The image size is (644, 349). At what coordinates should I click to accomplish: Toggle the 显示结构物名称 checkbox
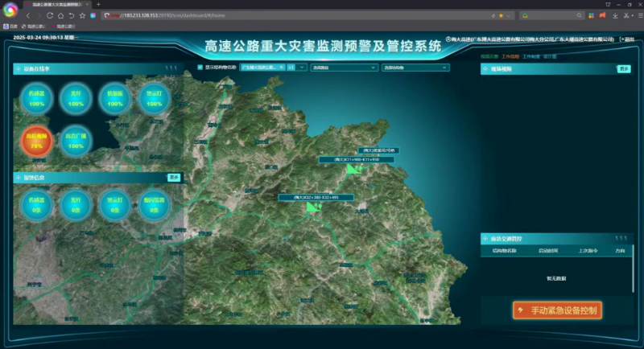[200, 68]
